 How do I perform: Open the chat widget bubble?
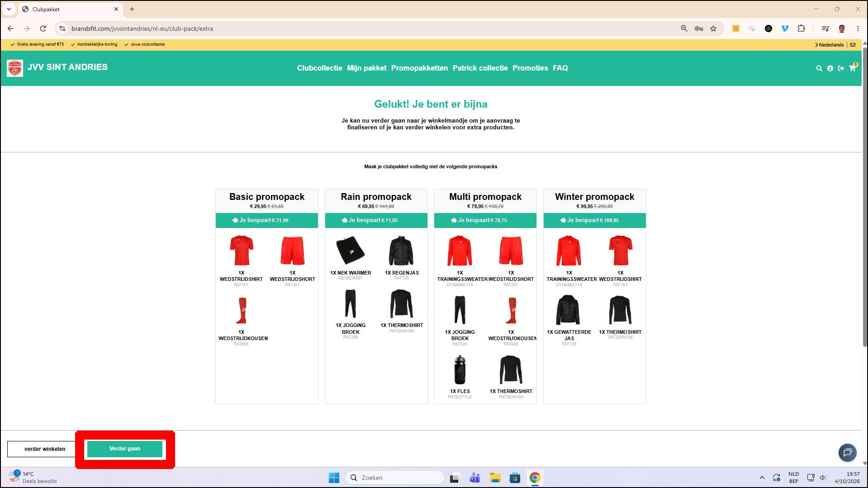[847, 452]
